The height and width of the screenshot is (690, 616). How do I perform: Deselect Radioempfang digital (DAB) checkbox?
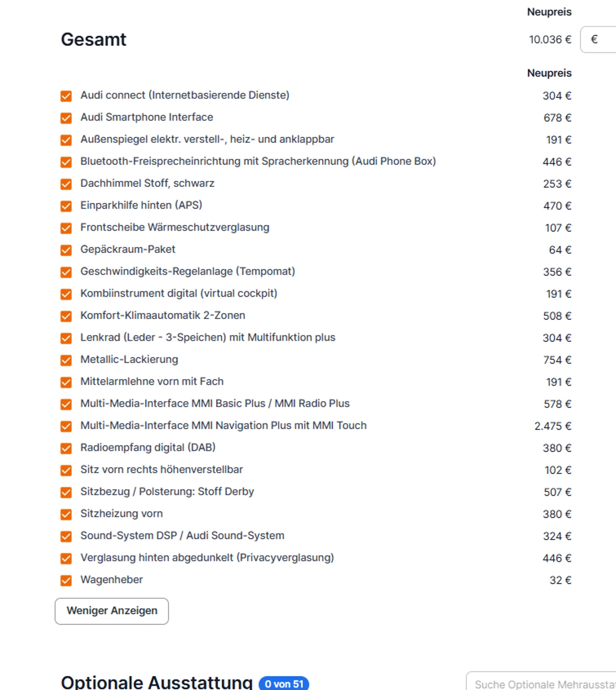[66, 448]
